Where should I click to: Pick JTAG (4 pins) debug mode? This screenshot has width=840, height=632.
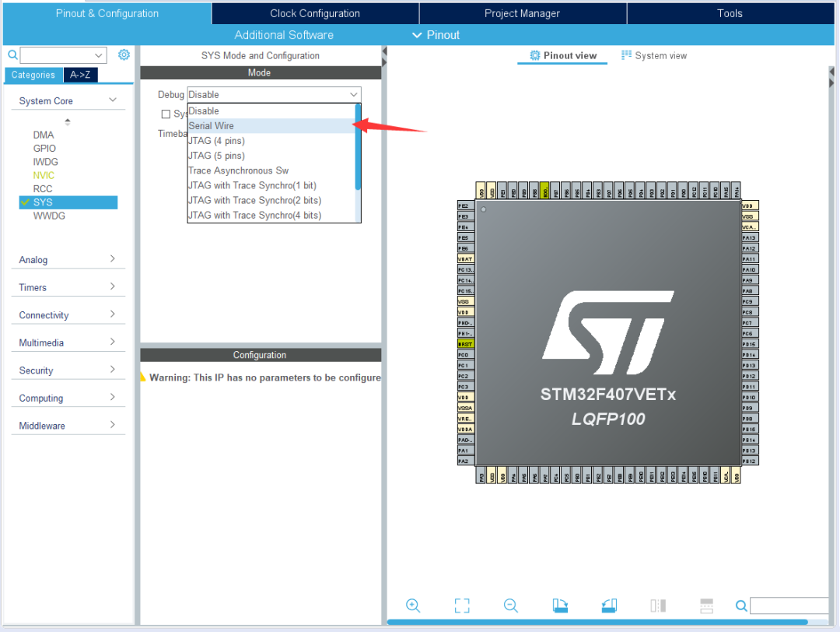(x=271, y=141)
